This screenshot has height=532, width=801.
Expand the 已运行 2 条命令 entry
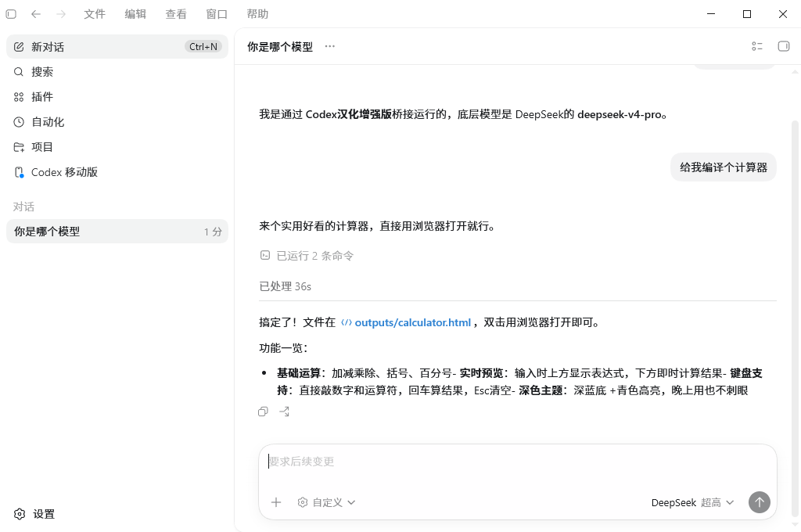(x=307, y=256)
